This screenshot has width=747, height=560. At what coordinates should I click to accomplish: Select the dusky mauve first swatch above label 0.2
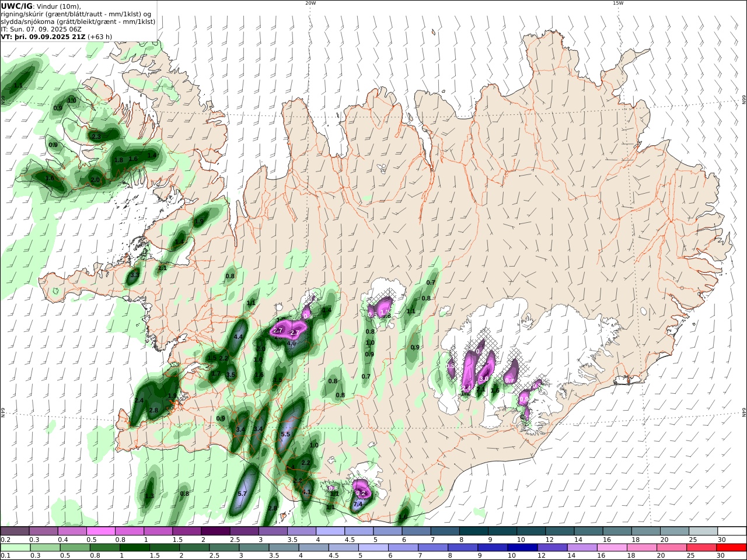click(15, 531)
